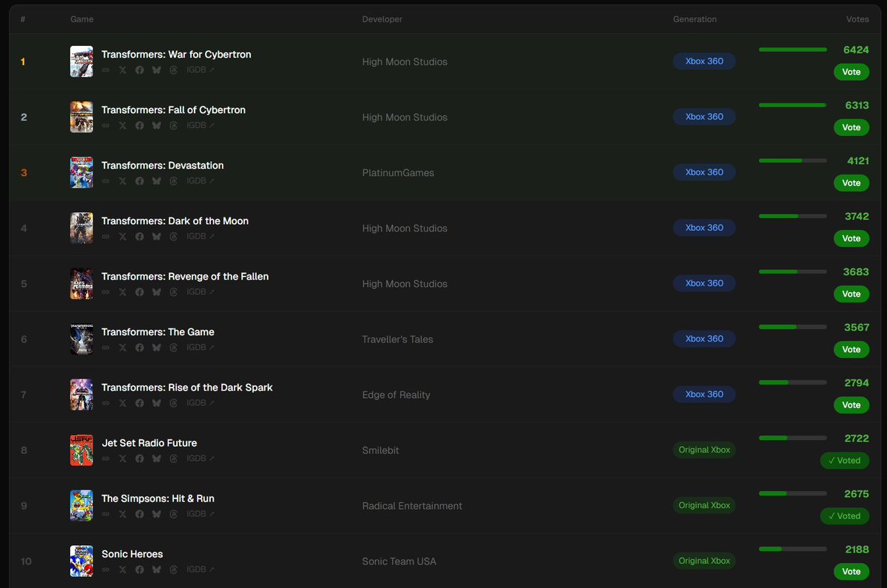This screenshot has width=887, height=588.
Task: Copy link for Transformers: Revenge of the Fallen
Action: point(106,291)
